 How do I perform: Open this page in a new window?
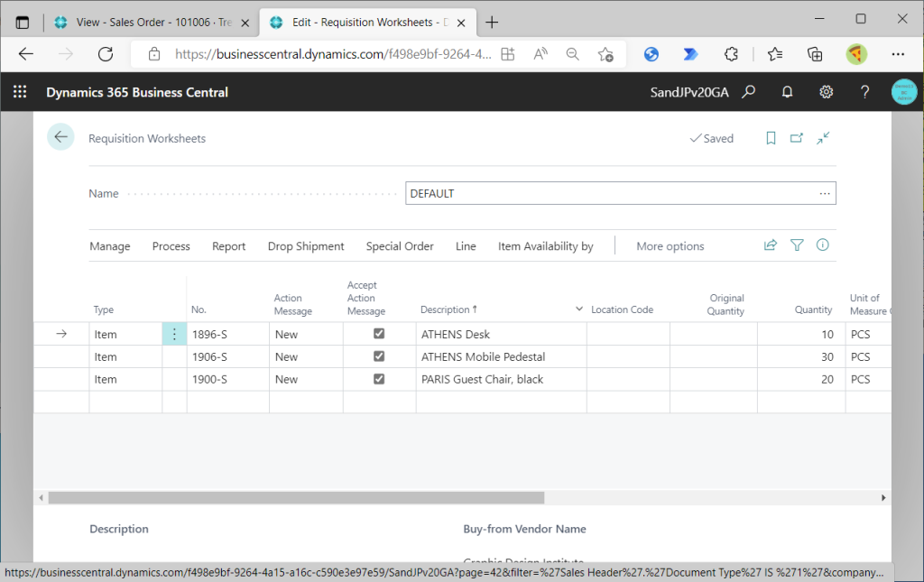coord(797,138)
